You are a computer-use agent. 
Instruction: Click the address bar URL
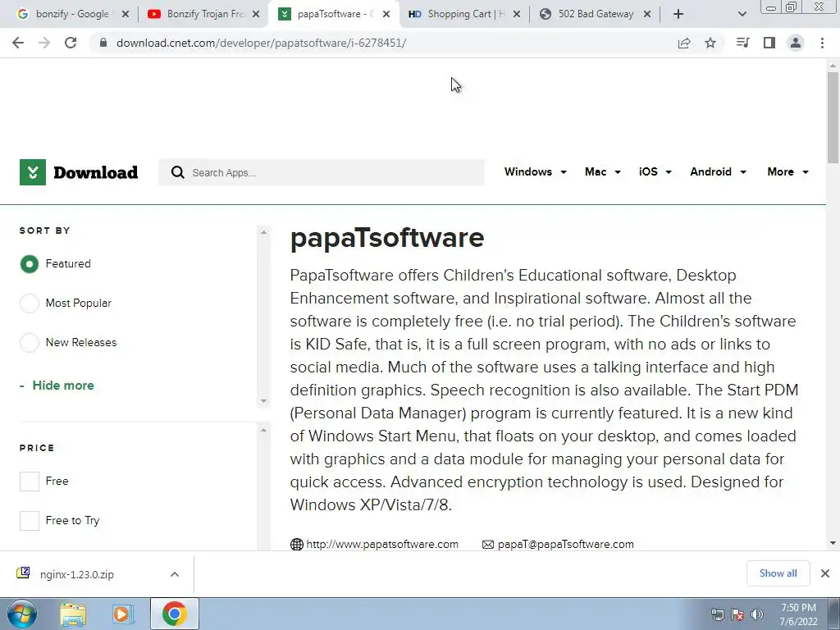[x=261, y=43]
